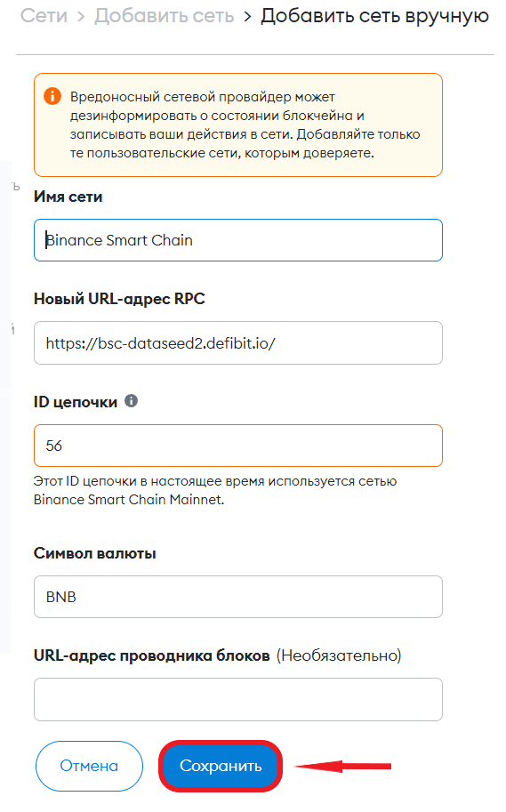This screenshot has height=812, width=506.
Task: Click the info icon beside ID цепочки
Action: pos(131,401)
